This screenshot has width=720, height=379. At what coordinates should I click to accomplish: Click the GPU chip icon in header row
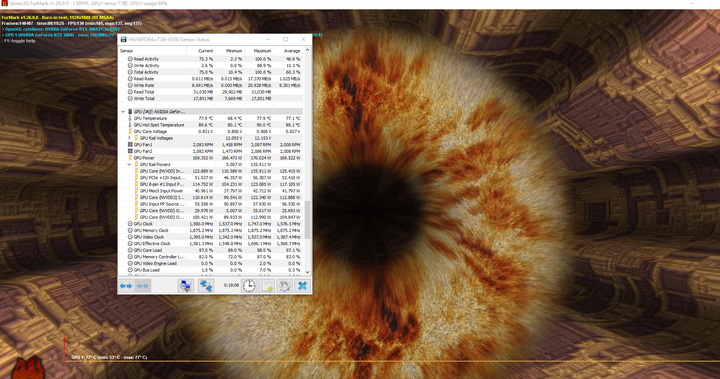click(130, 112)
